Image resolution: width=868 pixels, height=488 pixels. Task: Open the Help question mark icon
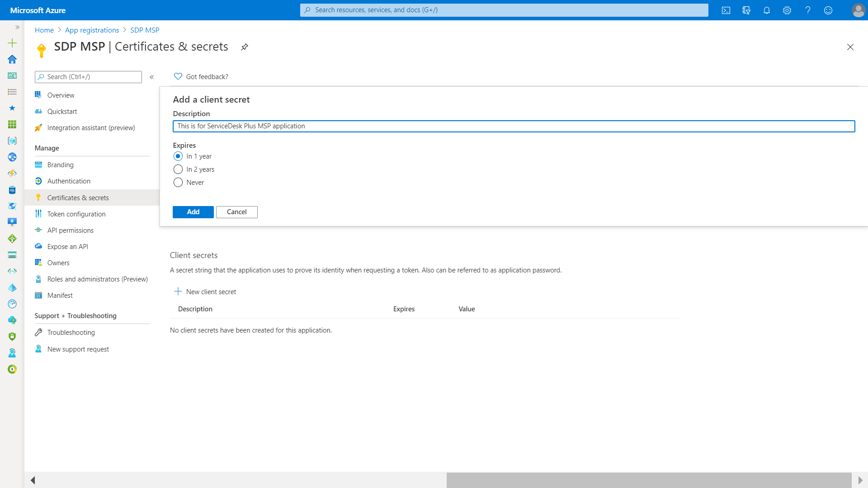pos(808,10)
